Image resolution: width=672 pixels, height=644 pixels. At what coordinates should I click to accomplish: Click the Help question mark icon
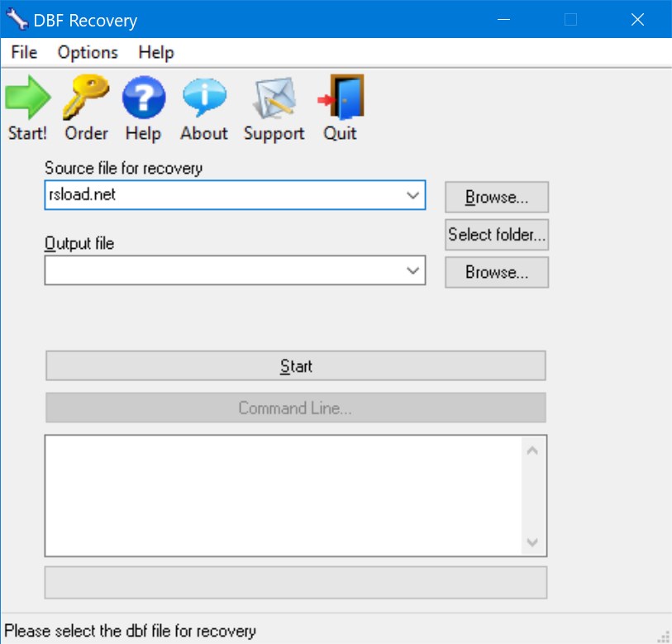point(143,98)
